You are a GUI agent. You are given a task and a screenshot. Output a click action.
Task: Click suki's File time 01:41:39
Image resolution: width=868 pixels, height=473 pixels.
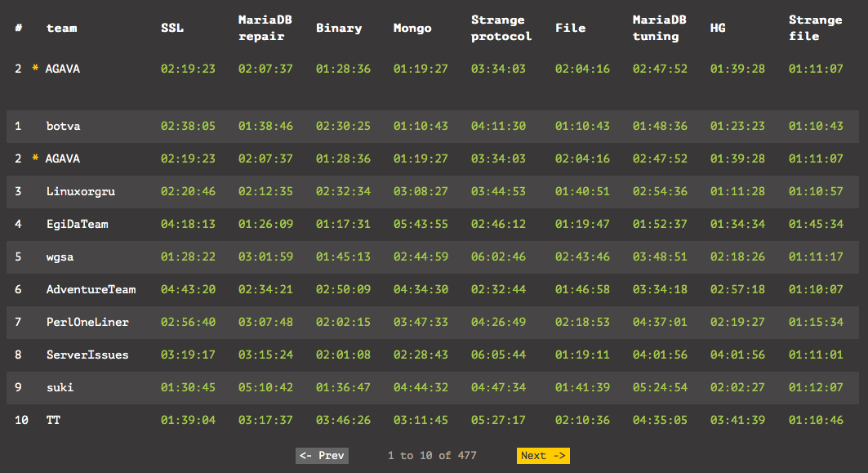coord(582,387)
